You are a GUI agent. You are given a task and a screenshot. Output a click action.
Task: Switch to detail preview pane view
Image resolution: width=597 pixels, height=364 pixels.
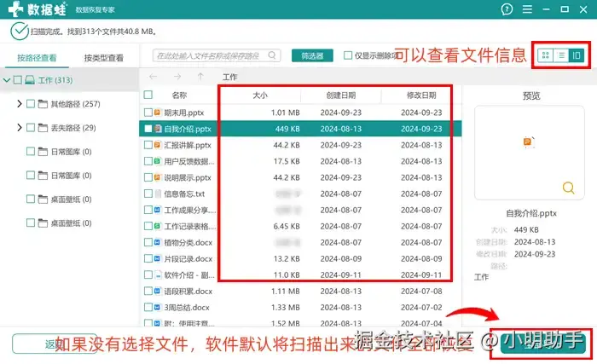[x=577, y=55]
